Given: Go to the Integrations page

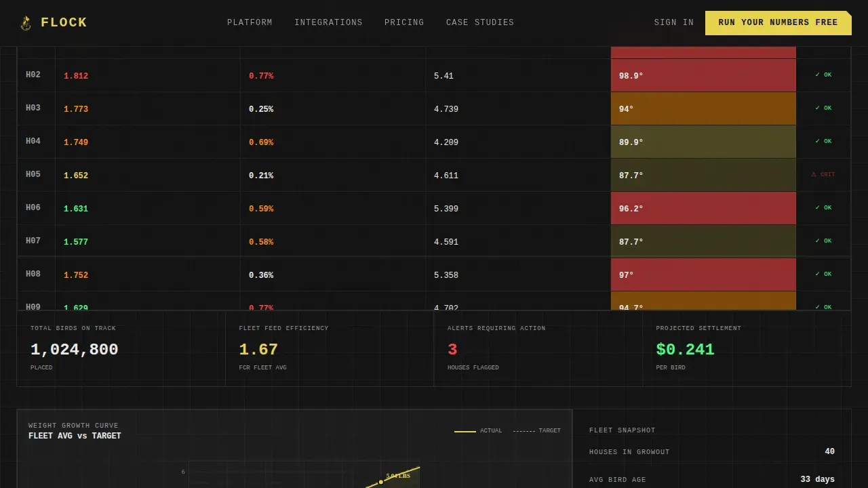Looking at the screenshot, I should pyautogui.click(x=328, y=22).
